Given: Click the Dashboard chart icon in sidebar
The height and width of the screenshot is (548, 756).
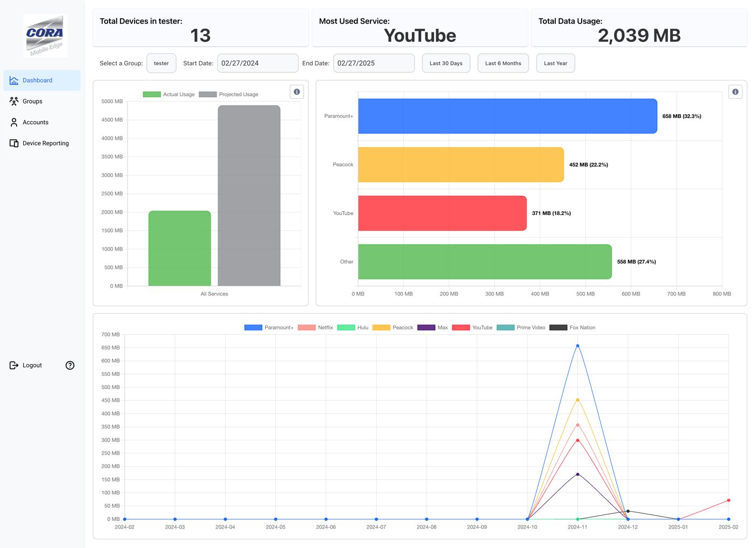Looking at the screenshot, I should click(x=14, y=80).
